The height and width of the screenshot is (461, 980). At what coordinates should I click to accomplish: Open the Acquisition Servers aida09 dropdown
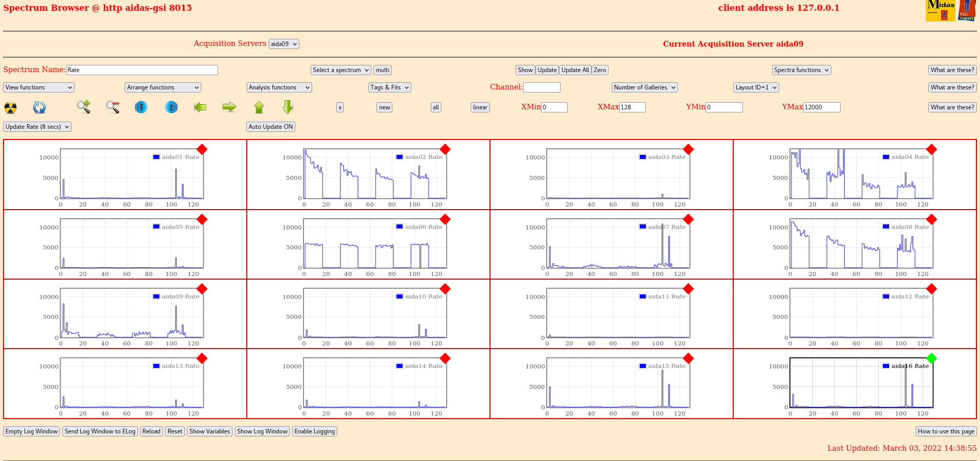click(284, 44)
